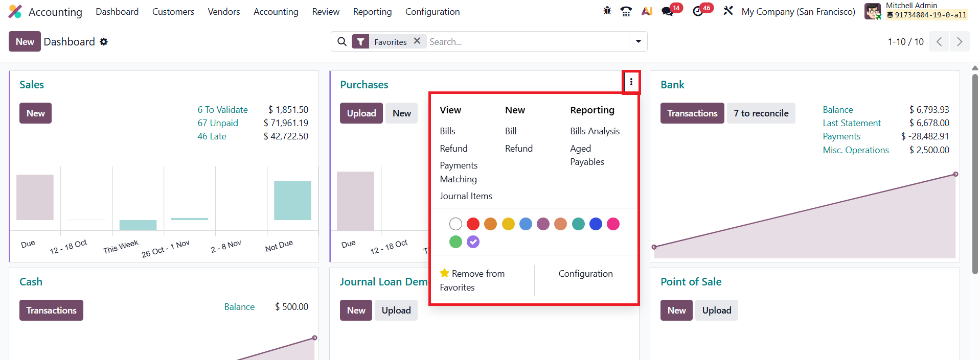Open the chat messages icon
980x360 pixels.
point(667,11)
